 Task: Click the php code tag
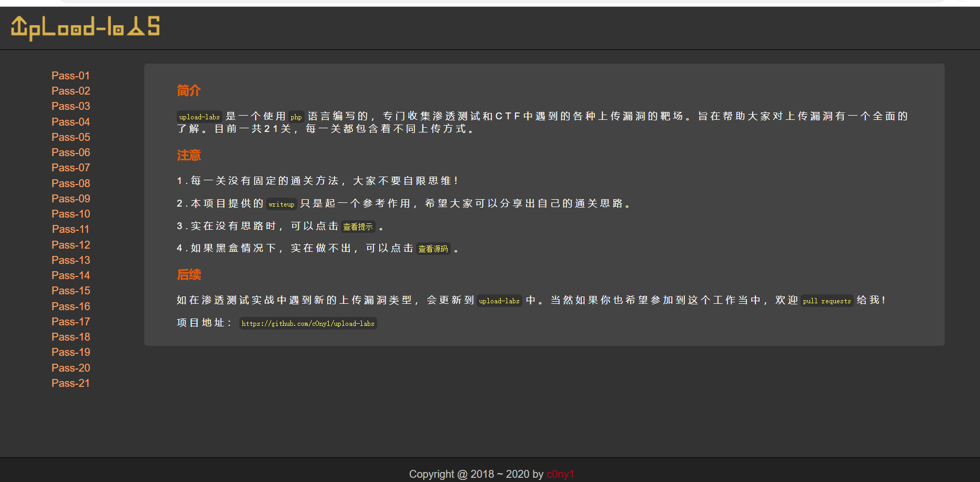(x=296, y=117)
